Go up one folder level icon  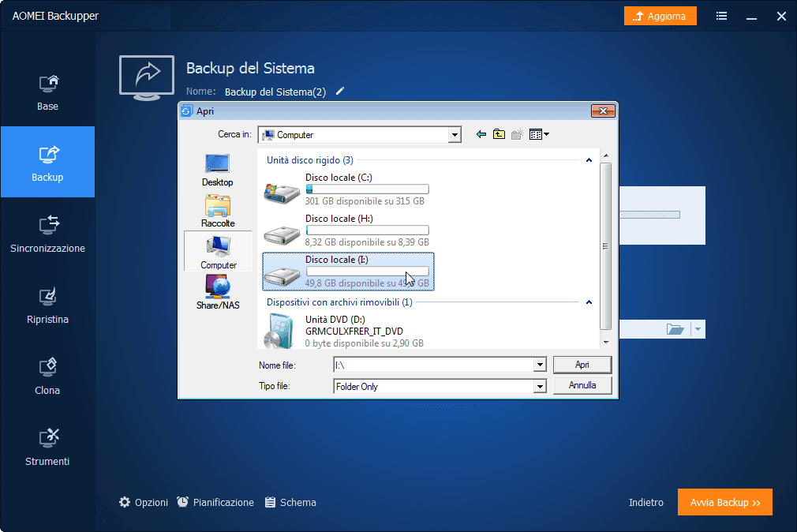click(x=499, y=134)
